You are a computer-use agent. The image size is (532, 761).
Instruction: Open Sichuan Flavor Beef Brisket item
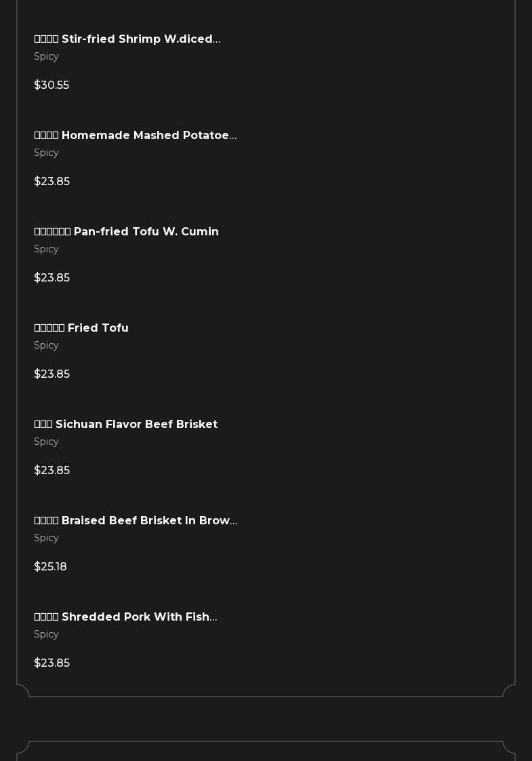(x=126, y=425)
